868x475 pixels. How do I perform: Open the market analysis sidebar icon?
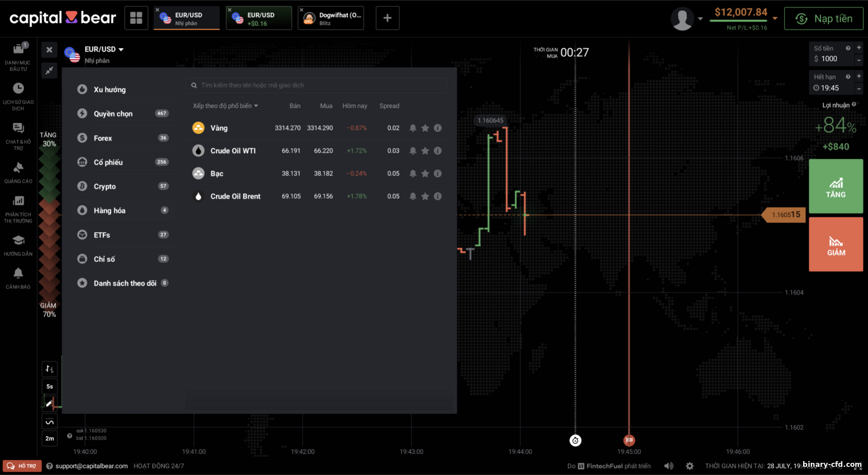(19, 201)
